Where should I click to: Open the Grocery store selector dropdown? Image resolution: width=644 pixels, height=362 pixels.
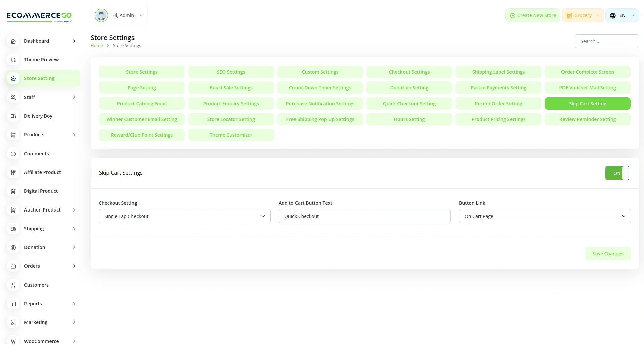tap(583, 15)
